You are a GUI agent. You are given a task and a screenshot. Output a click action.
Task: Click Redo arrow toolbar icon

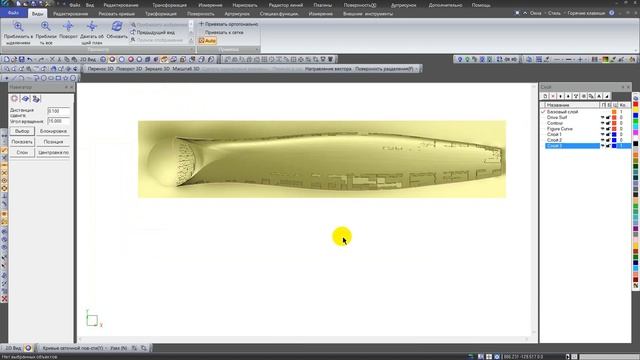(41, 60)
